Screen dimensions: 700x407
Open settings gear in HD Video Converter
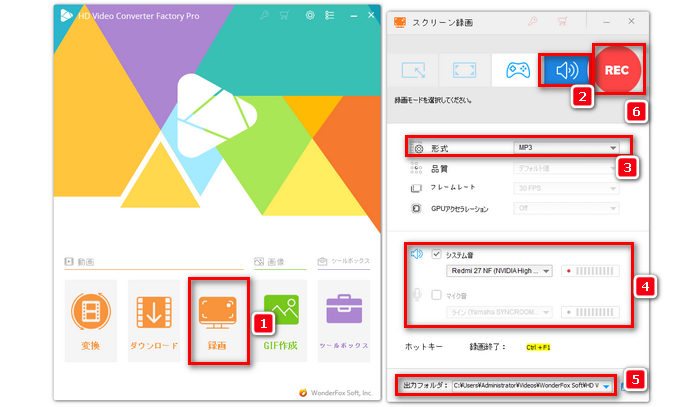click(310, 16)
